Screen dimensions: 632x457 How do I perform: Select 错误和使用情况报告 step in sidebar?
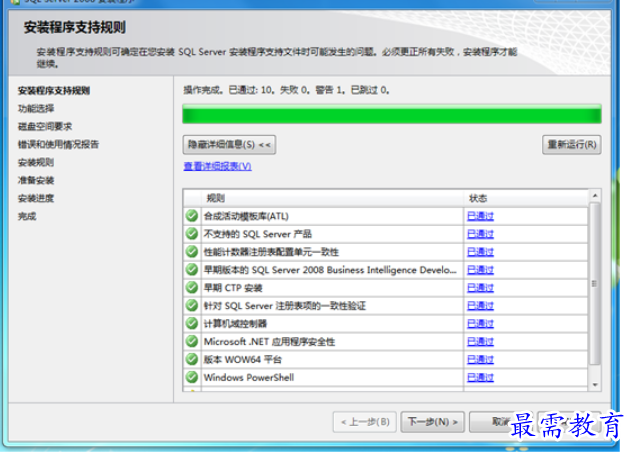(x=58, y=144)
